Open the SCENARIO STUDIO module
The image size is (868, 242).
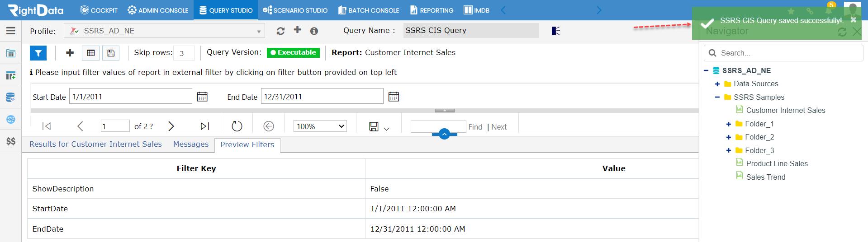tap(295, 10)
